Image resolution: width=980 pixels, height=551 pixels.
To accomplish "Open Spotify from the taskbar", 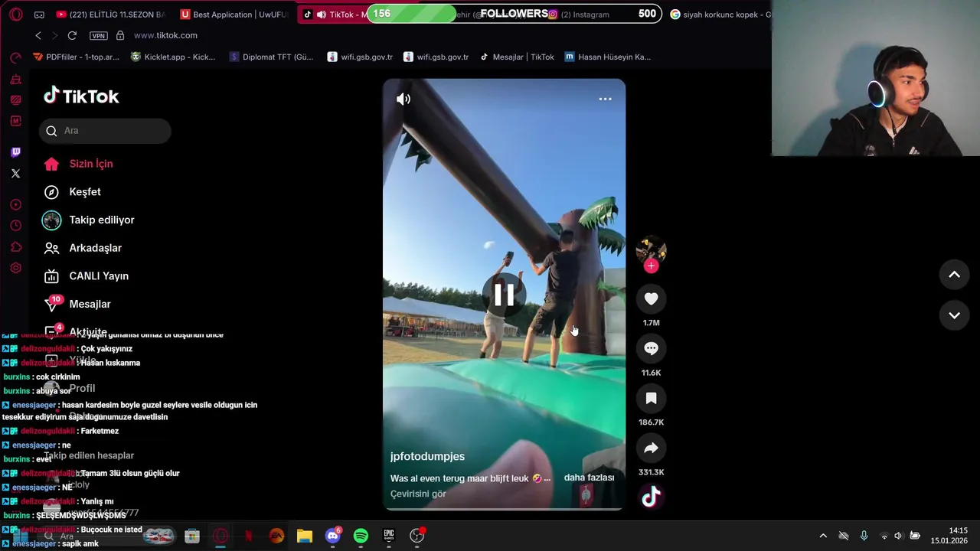I will (361, 536).
